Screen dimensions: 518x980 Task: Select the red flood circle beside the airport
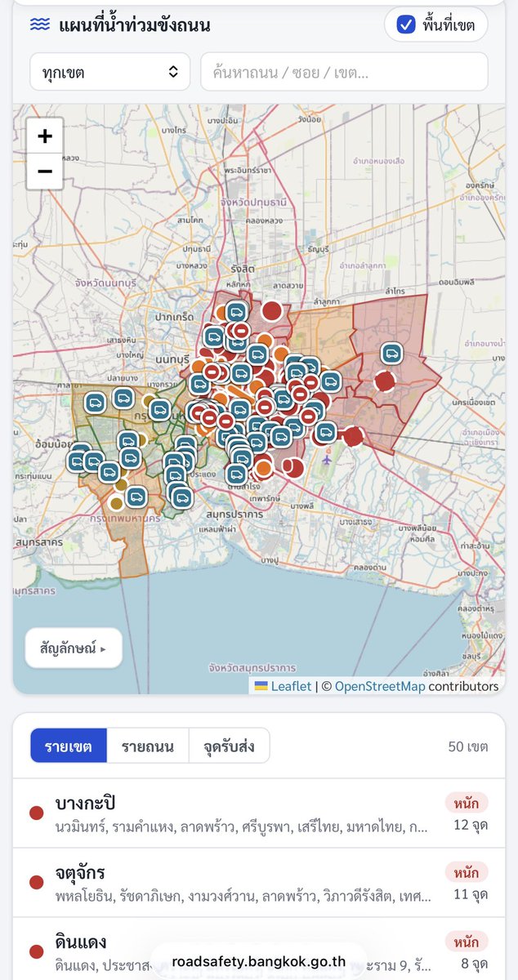click(353, 436)
